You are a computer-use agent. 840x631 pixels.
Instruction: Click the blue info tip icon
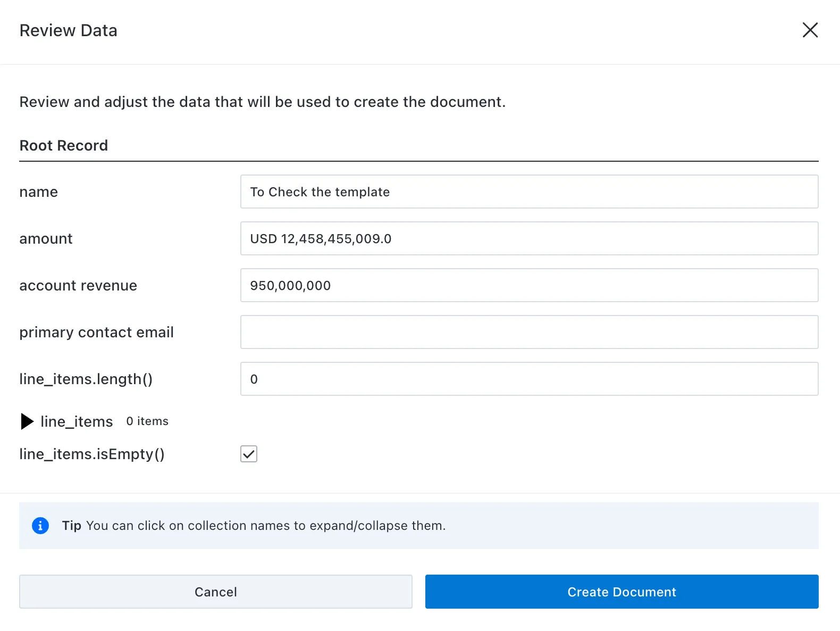(40, 526)
